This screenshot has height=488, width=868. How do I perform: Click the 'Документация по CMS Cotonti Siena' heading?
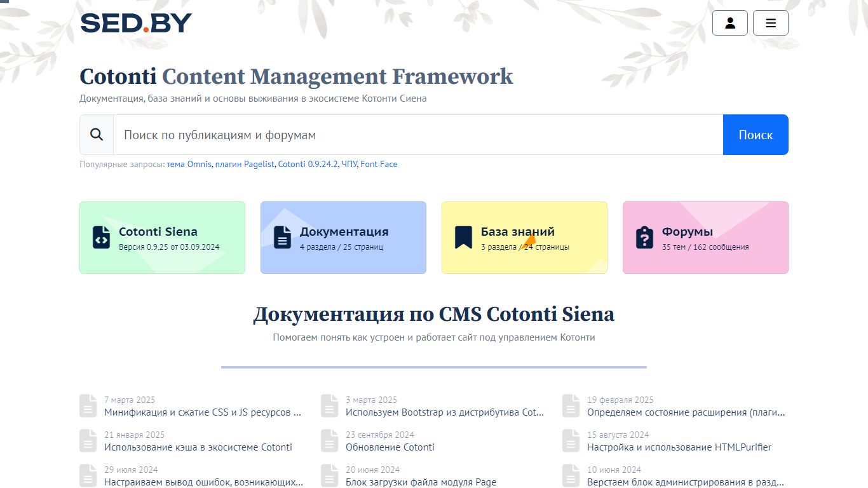(434, 314)
